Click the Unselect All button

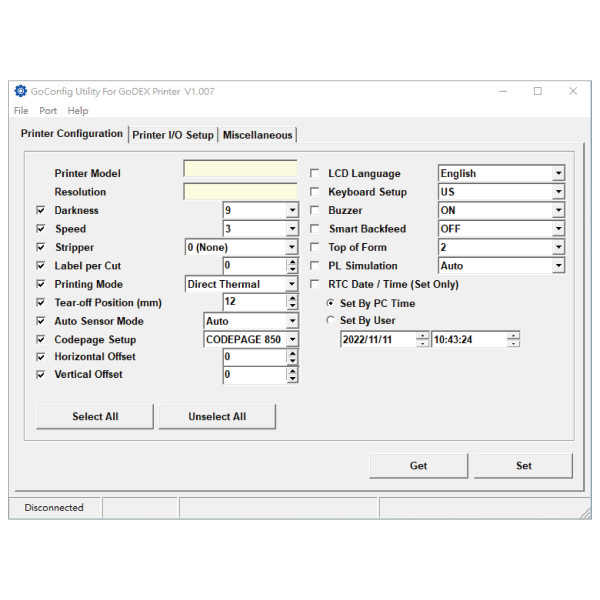coord(217,416)
